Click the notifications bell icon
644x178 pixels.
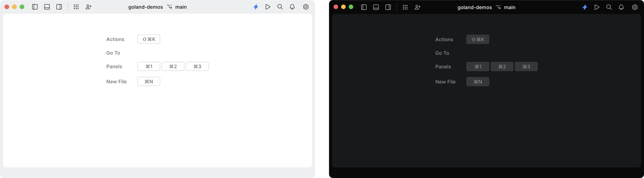coord(292,7)
